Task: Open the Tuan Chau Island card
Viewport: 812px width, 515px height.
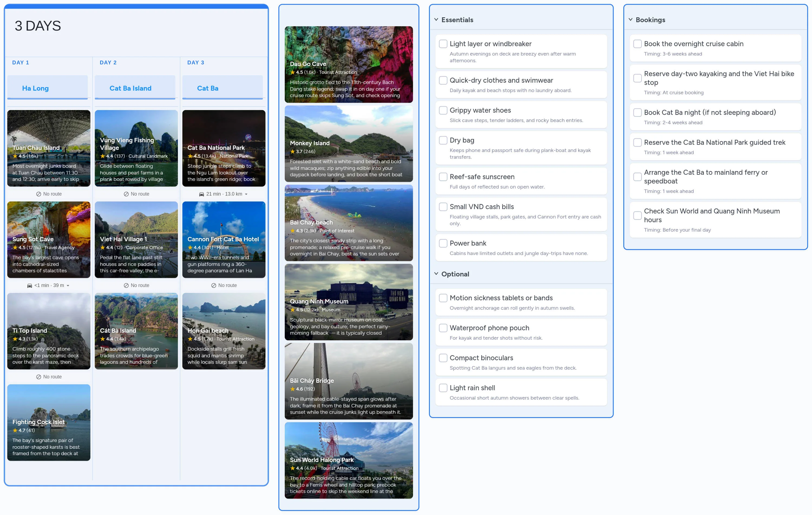Action: click(x=49, y=148)
